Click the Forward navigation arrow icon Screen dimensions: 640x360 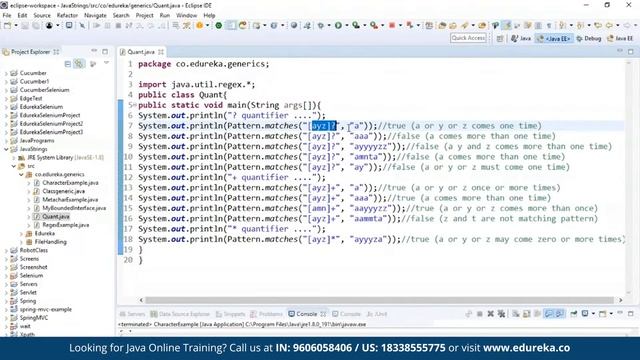[627, 25]
